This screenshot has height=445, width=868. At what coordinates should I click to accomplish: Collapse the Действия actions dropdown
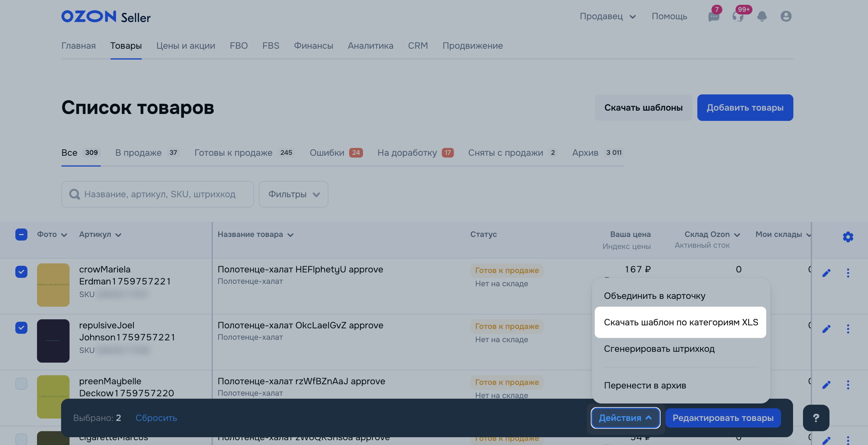pyautogui.click(x=625, y=418)
